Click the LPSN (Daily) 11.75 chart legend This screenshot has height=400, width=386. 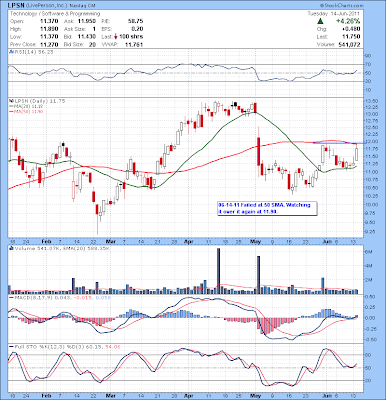pyautogui.click(x=37, y=101)
